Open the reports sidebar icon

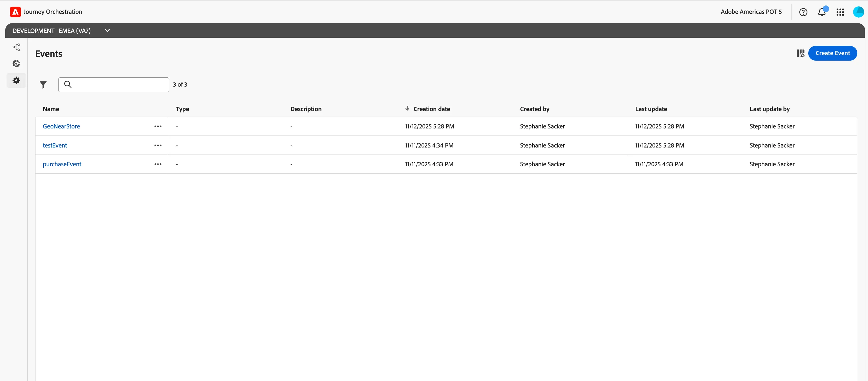click(16, 64)
